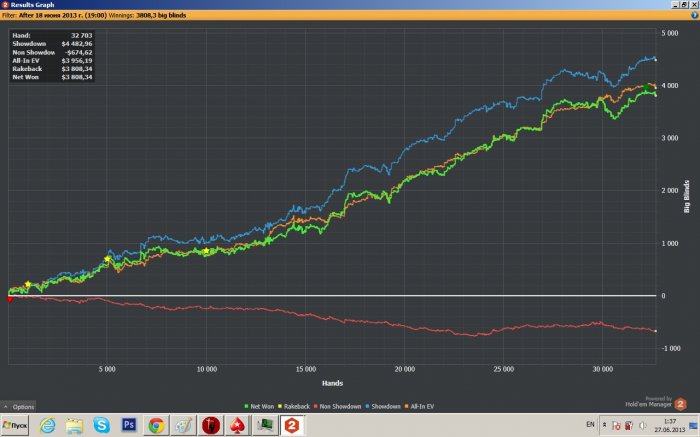Click the All-In EV value $3 956,19

77,61
